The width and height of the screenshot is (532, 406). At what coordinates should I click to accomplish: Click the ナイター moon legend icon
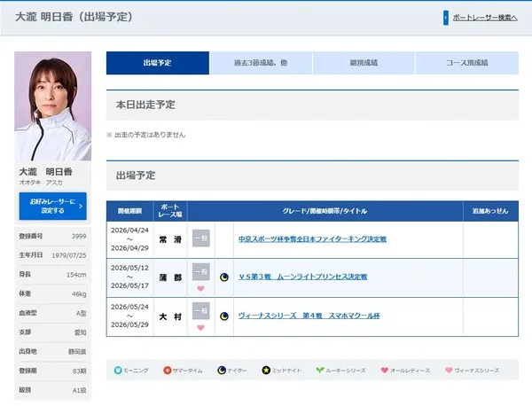[222, 370]
